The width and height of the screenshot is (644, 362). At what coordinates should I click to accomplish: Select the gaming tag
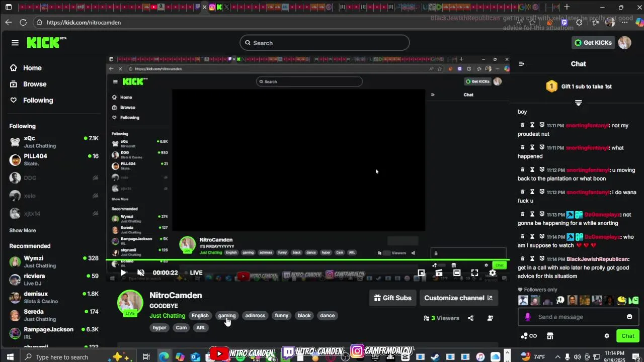click(x=227, y=316)
